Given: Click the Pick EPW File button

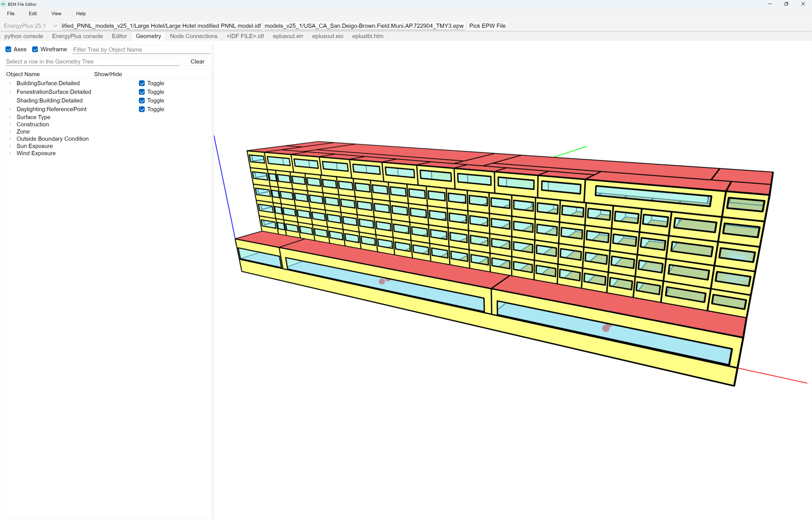Looking at the screenshot, I should (488, 26).
